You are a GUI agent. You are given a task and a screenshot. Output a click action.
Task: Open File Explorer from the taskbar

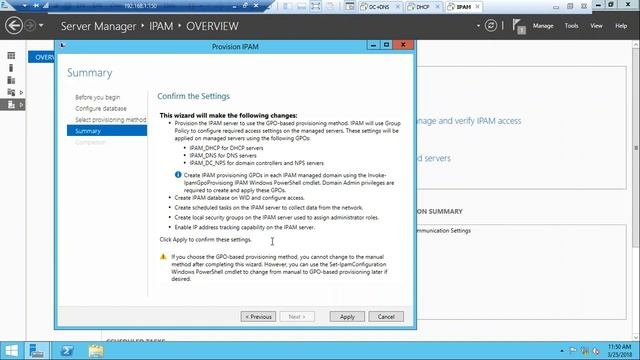click(96, 351)
